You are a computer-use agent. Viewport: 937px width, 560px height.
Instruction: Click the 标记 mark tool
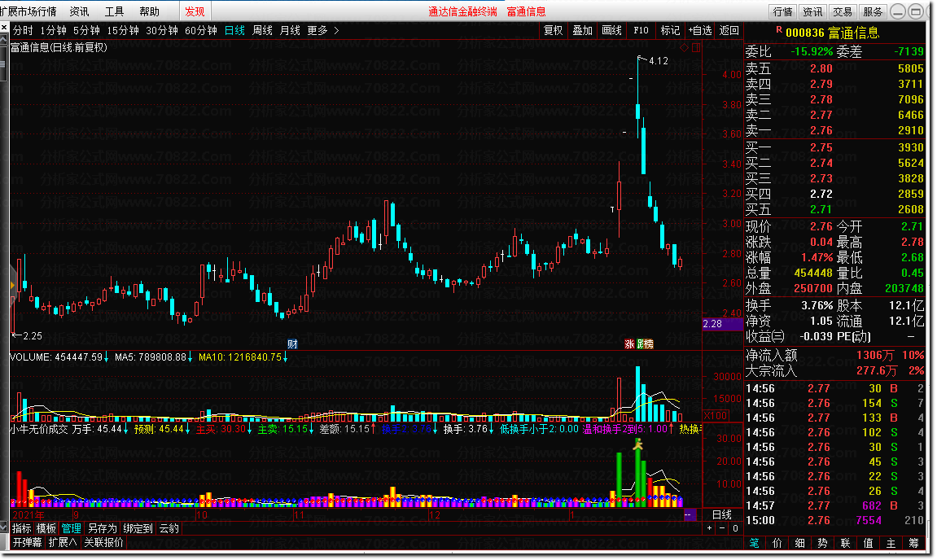(x=670, y=30)
